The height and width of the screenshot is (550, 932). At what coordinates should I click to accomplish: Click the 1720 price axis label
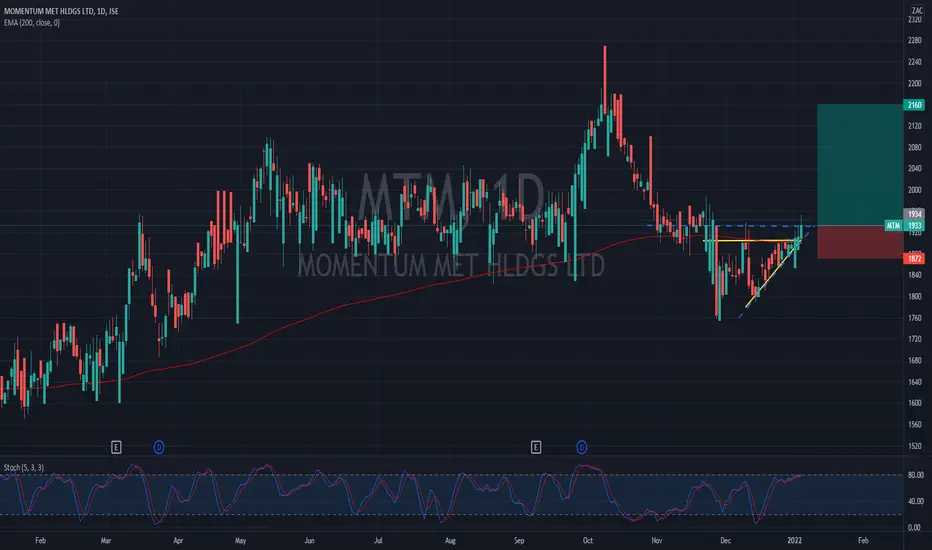tap(914, 339)
